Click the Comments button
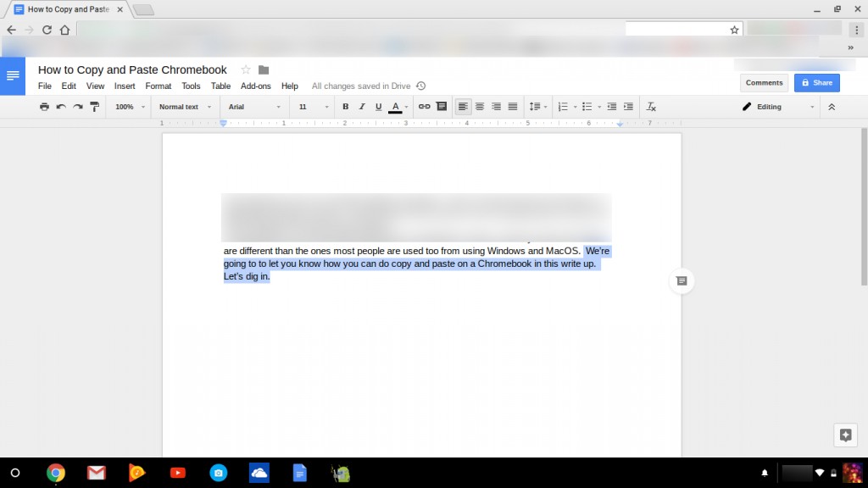 tap(764, 83)
